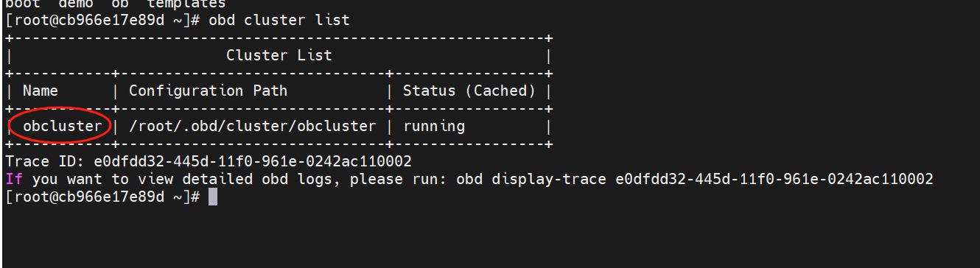
Task: Click the terminal cursor block at prompt
Action: [213, 197]
